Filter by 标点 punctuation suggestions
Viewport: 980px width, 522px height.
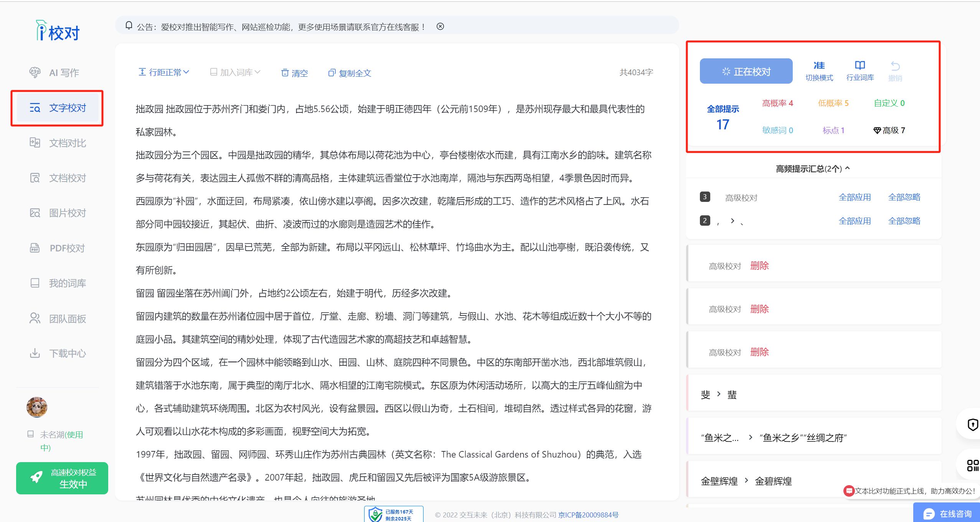click(x=833, y=130)
